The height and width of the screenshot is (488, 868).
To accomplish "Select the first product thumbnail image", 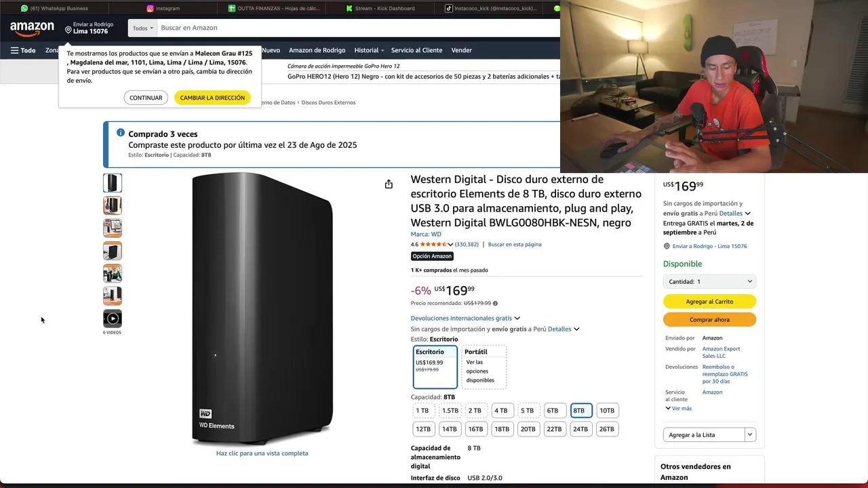I will (113, 183).
